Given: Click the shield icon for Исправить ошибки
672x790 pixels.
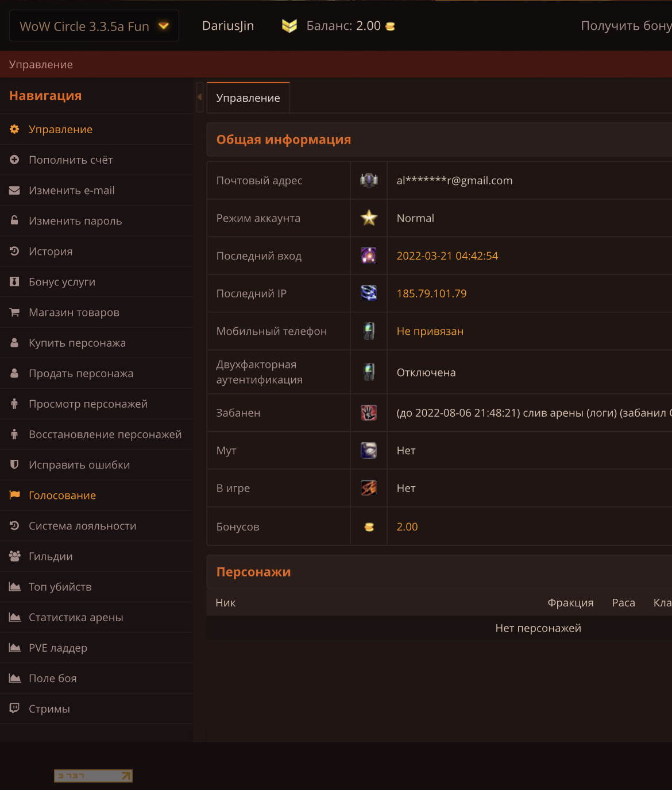Looking at the screenshot, I should coord(14,464).
